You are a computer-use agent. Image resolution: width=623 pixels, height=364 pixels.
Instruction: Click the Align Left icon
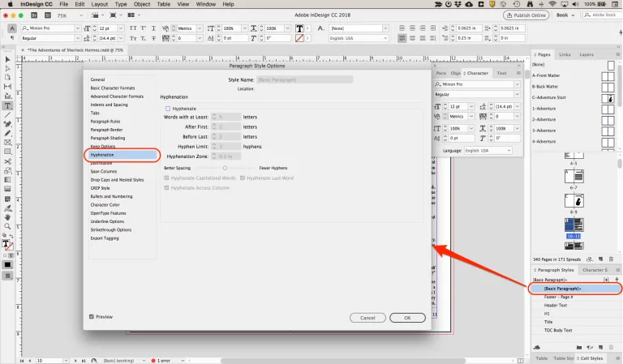tap(402, 28)
